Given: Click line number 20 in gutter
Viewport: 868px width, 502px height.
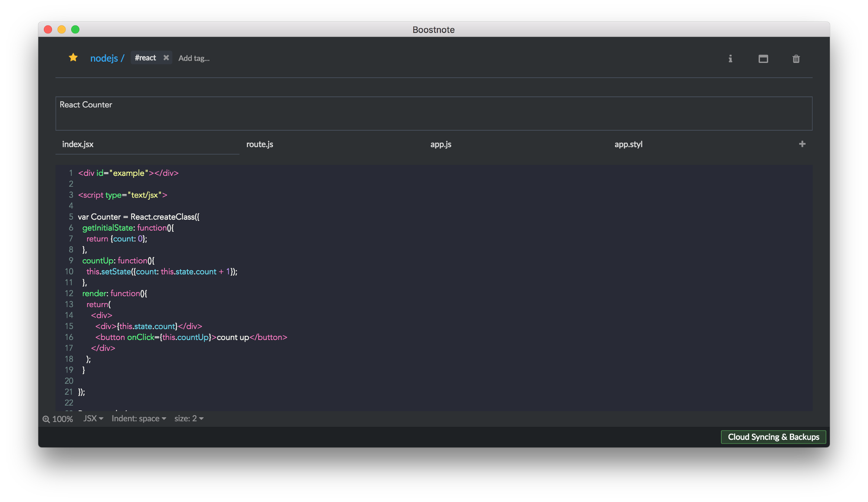Looking at the screenshot, I should [x=69, y=381].
